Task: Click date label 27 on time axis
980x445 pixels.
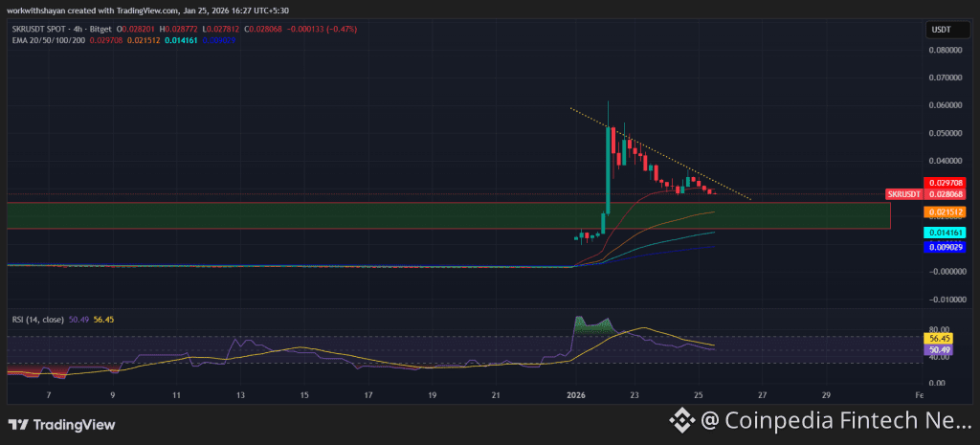Action: click(762, 395)
